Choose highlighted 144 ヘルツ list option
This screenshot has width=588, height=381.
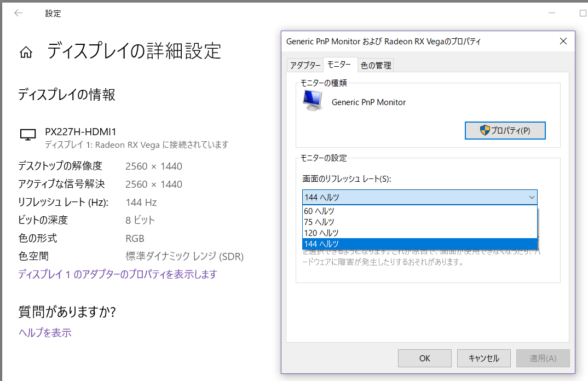pos(419,244)
